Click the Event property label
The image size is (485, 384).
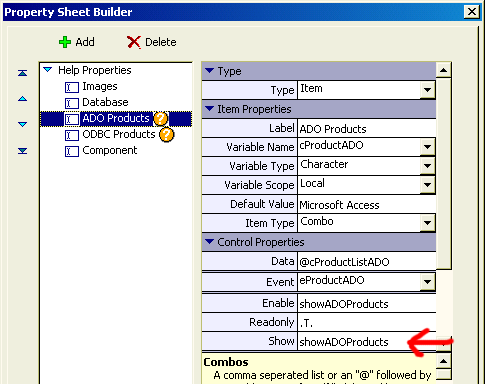pyautogui.click(x=280, y=282)
